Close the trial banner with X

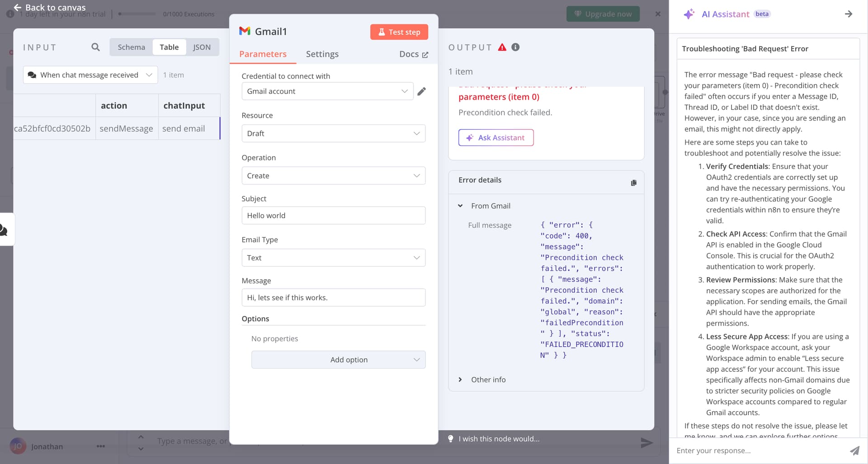coord(658,14)
